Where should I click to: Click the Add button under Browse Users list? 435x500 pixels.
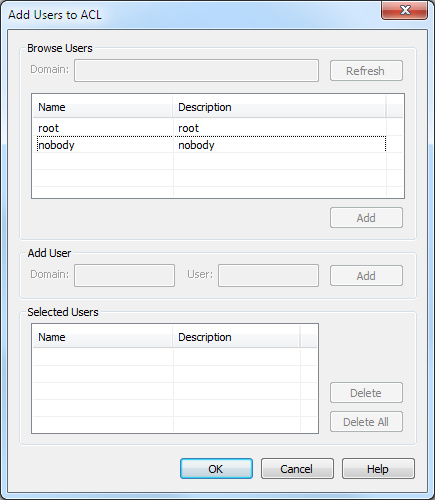tap(366, 218)
